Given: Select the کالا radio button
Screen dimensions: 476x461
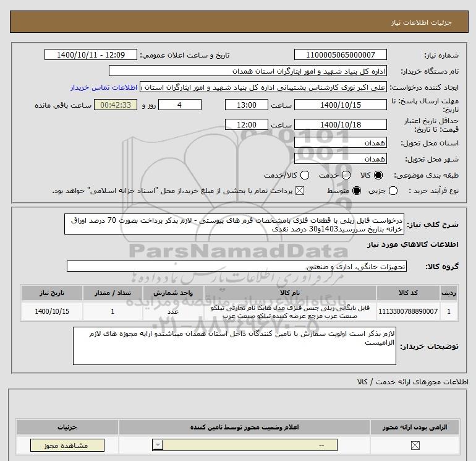Looking at the screenshot, I should [x=378, y=175].
